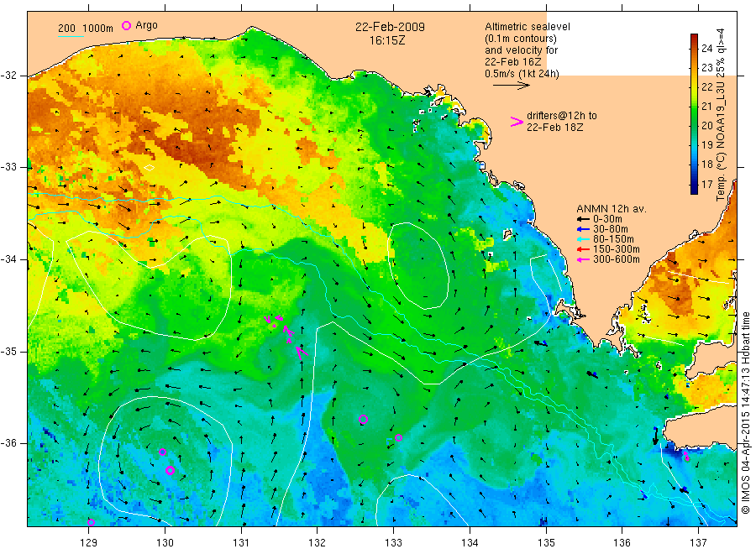Click the colorbar tick label 24
This screenshot has width=756, height=554.
706,48
